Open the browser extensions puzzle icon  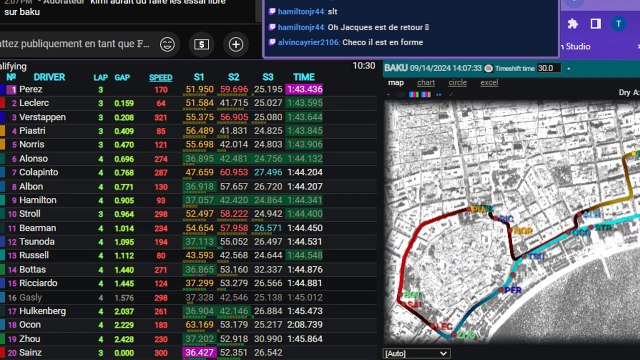[573, 24]
